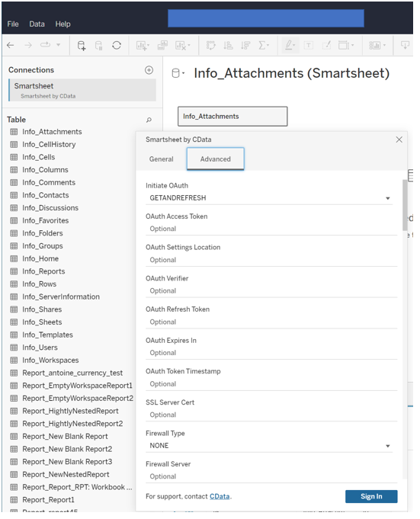
Task: Click the refresh data source icon
Action: (x=117, y=45)
